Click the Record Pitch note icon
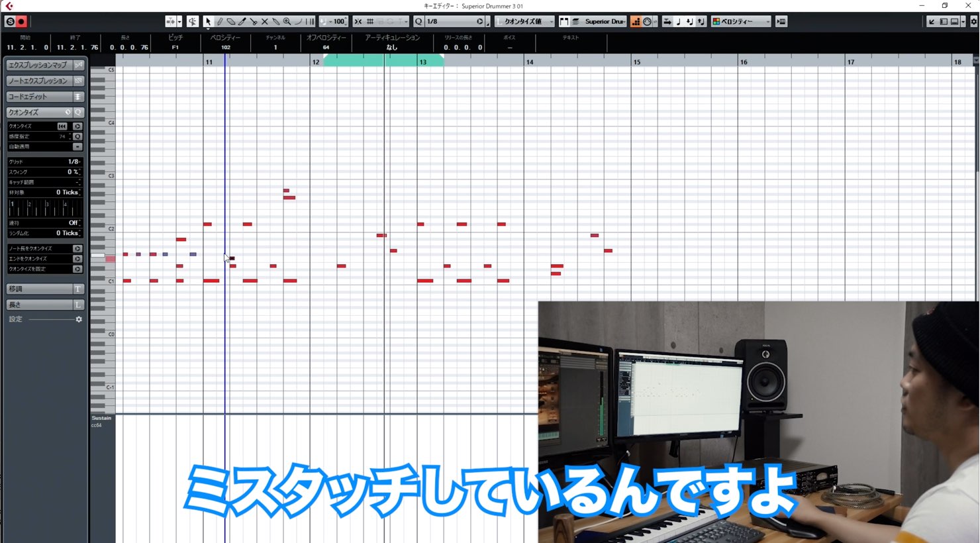 pos(679,21)
